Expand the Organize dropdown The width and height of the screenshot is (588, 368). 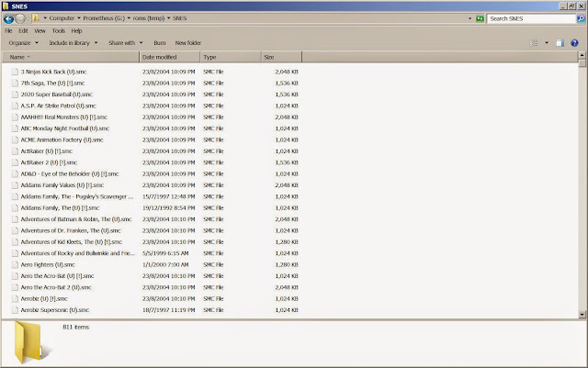23,43
